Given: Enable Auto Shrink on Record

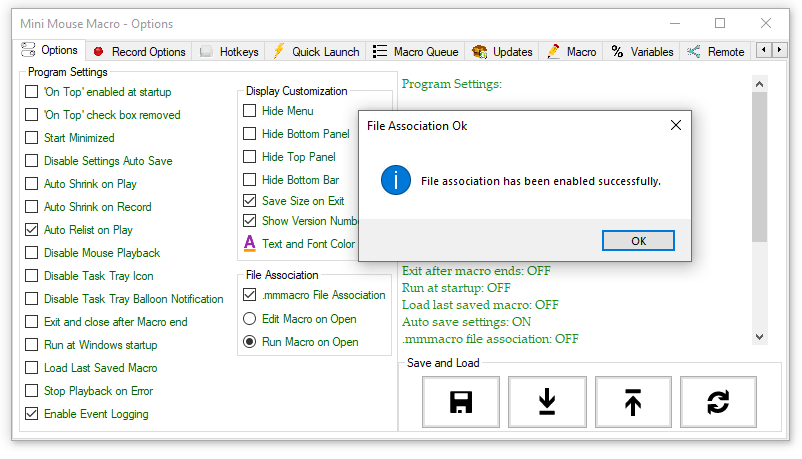Looking at the screenshot, I should coord(32,207).
